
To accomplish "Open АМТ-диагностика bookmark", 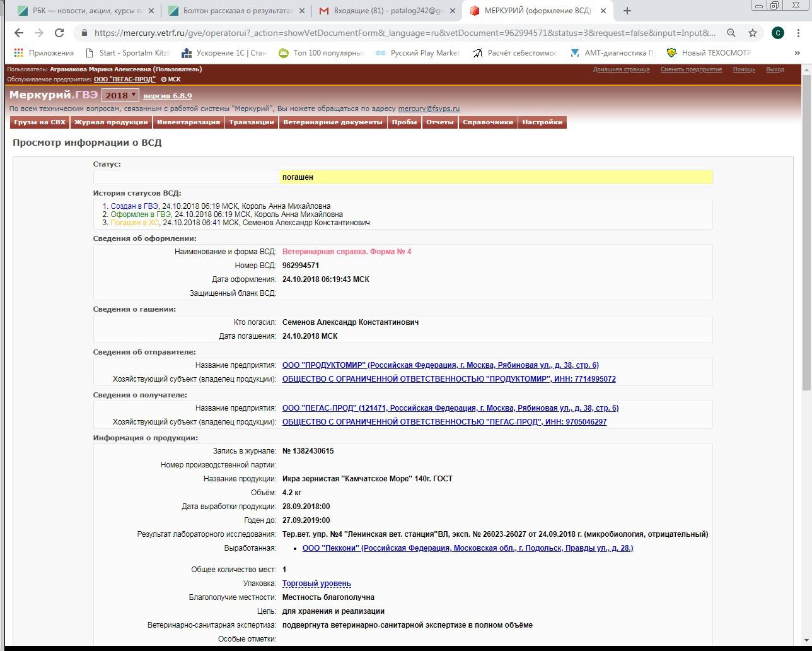I will pos(612,53).
